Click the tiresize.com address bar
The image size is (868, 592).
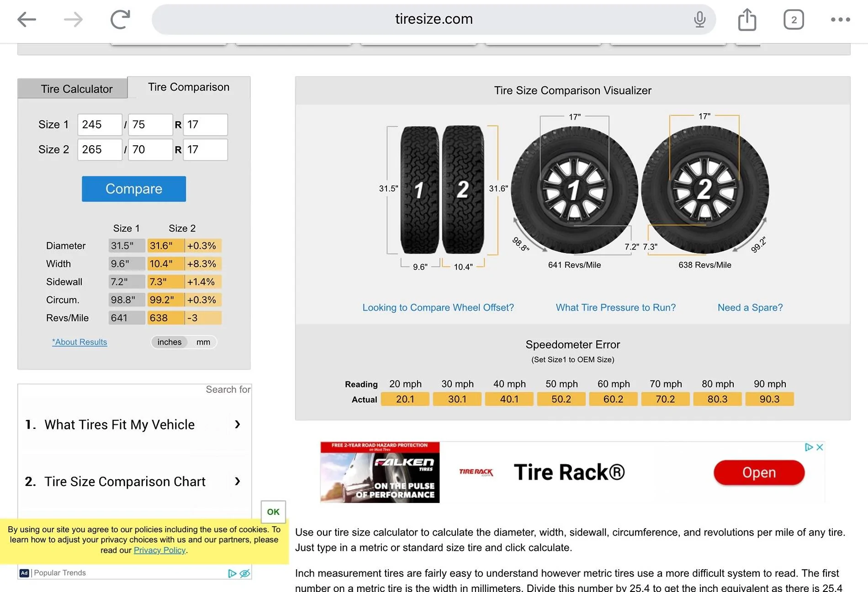click(x=434, y=19)
